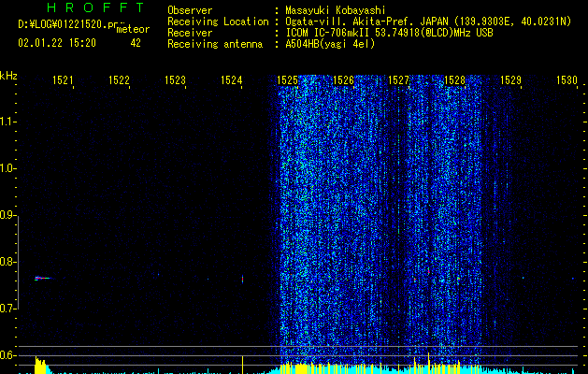Viewport: 588px width, 374px height.
Task: Click the Observer field label
Action: point(190,10)
